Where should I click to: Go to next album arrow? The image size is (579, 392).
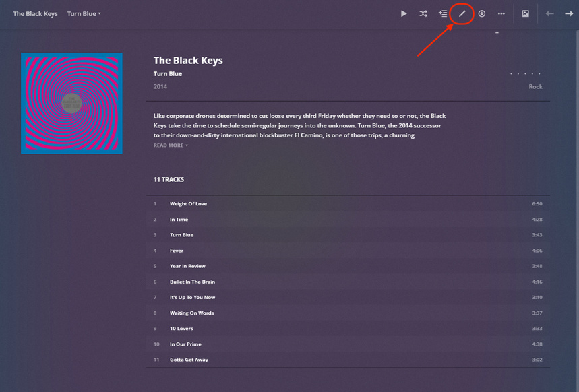click(568, 13)
